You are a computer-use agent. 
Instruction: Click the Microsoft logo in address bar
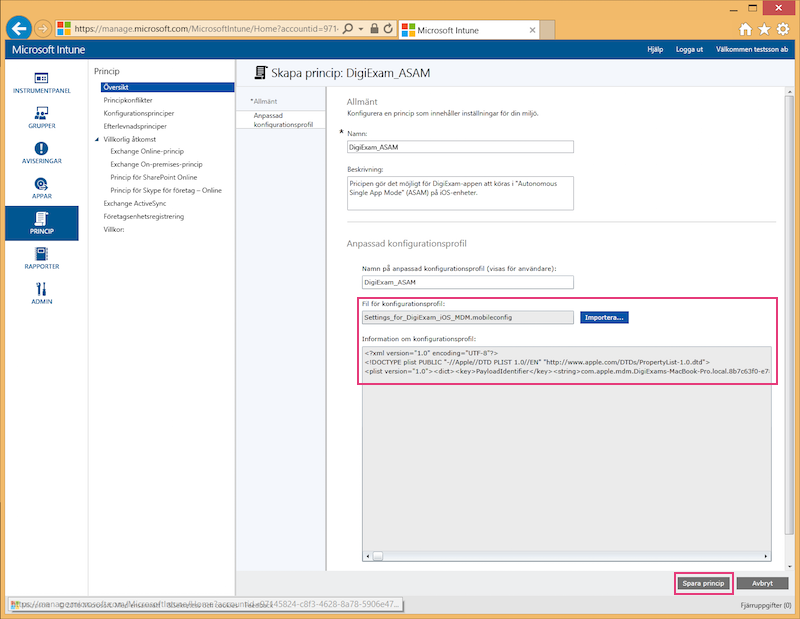point(64,29)
